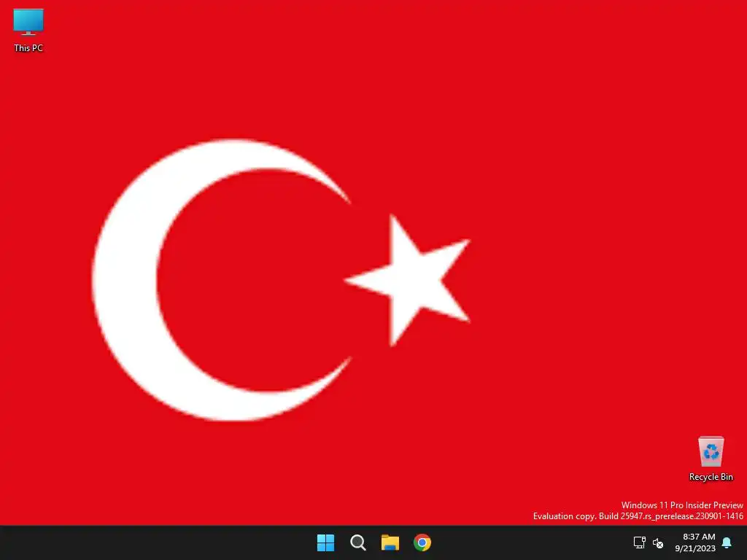Open taskbar Search
747x560 pixels.
(357, 542)
